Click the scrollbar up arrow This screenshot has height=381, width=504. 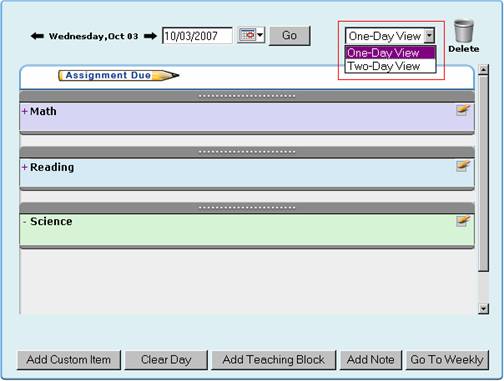coord(483,69)
